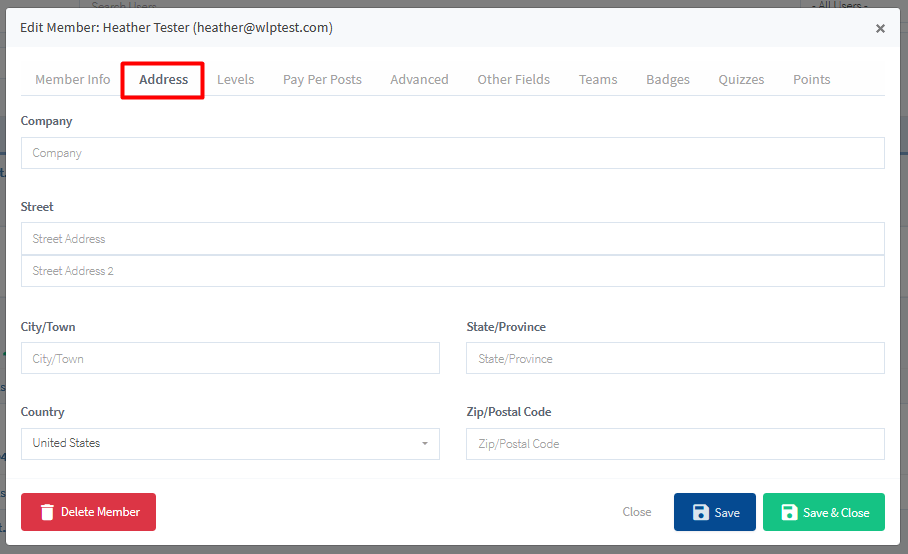Switch to the Member Info tab

(72, 79)
